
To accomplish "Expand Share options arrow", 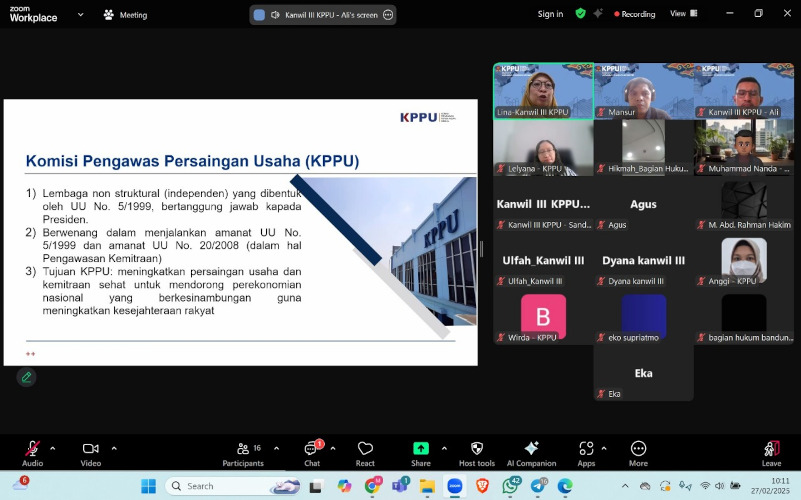I will click(x=444, y=448).
